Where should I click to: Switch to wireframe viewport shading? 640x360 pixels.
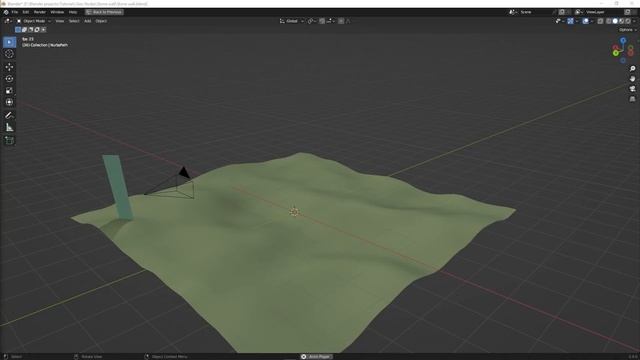tap(608, 21)
